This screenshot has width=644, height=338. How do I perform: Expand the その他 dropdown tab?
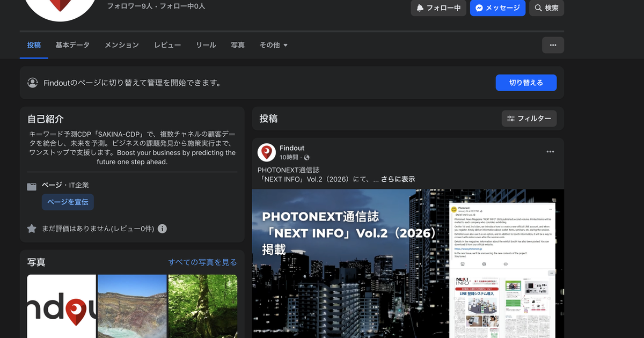[273, 45]
